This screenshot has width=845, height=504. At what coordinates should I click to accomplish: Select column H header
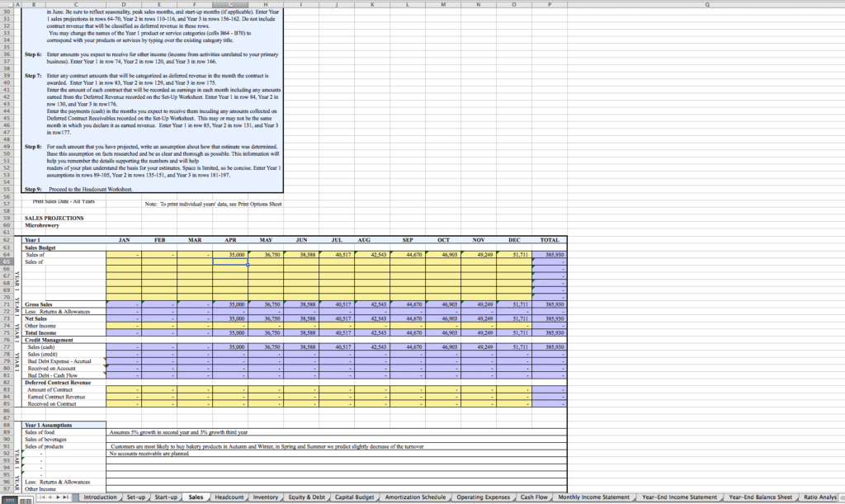coord(266,4)
